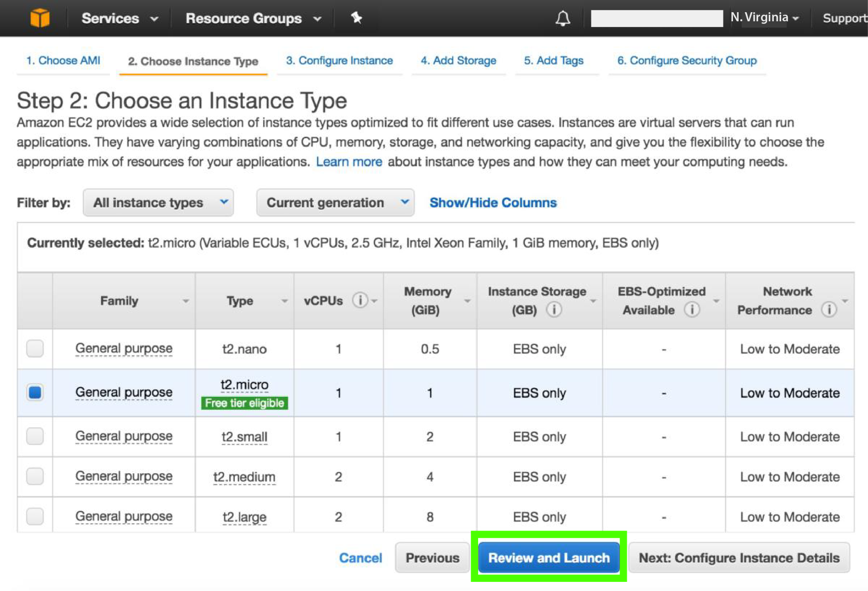This screenshot has height=591, width=868.
Task: Click the Family column sort arrow
Action: point(186,301)
